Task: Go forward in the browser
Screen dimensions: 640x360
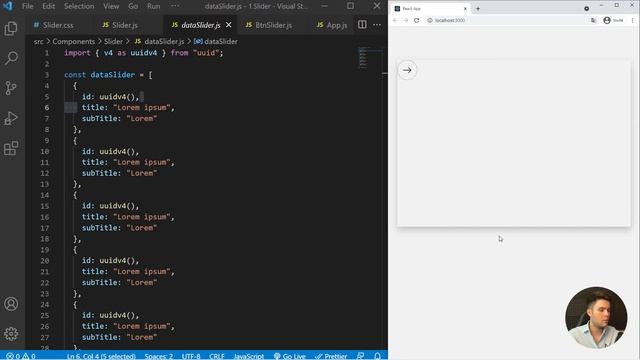Action: (406, 20)
